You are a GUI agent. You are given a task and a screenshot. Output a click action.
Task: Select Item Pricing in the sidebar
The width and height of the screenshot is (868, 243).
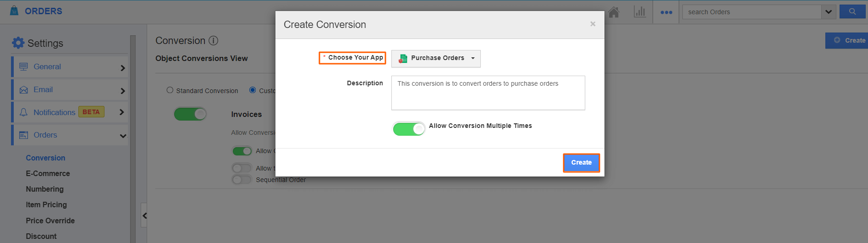[46, 204]
